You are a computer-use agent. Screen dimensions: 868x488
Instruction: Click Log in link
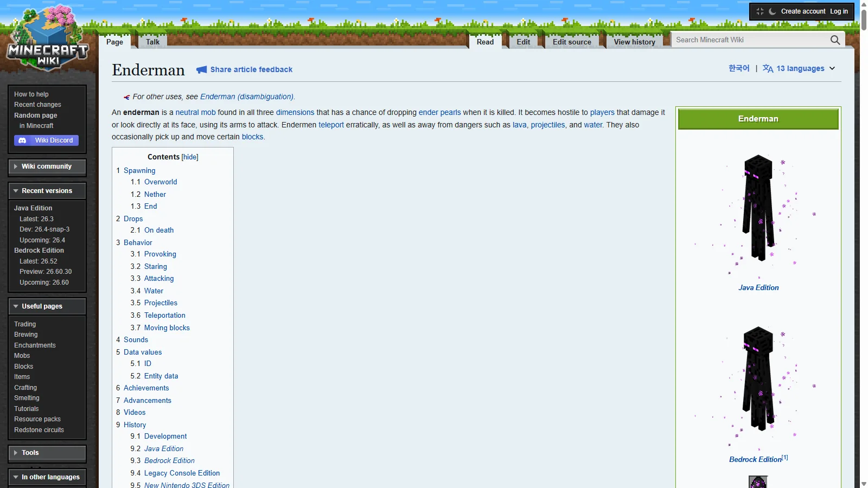tap(839, 11)
